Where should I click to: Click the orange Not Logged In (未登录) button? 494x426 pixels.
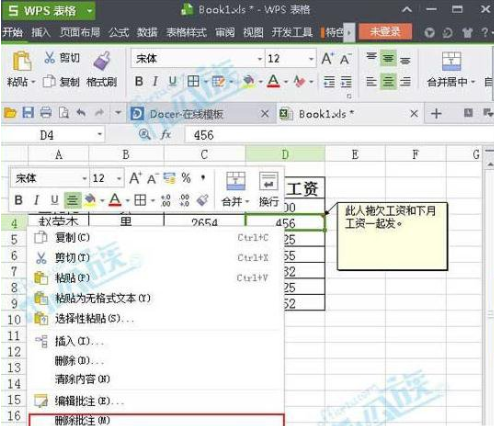[385, 32]
